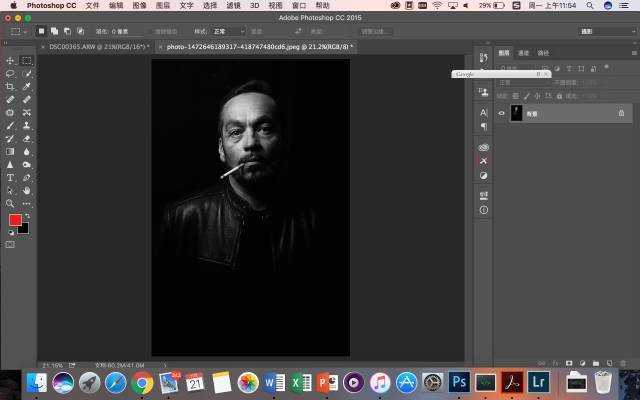Viewport: 640px width, 400px height.
Task: Click the layer lock icon on background layer
Action: [x=621, y=113]
